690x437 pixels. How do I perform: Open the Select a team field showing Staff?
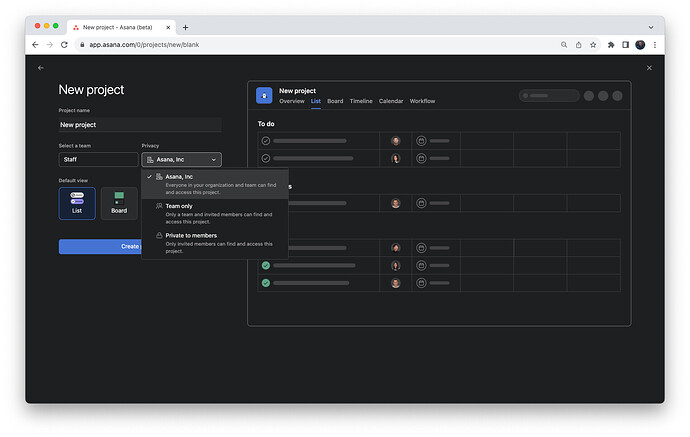(x=98, y=159)
